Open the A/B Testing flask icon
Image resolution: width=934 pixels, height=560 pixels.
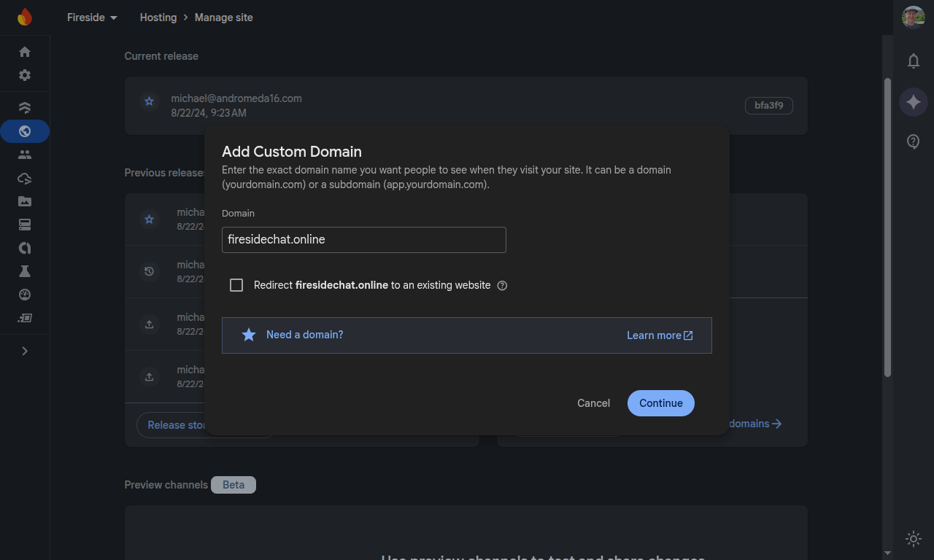[25, 271]
